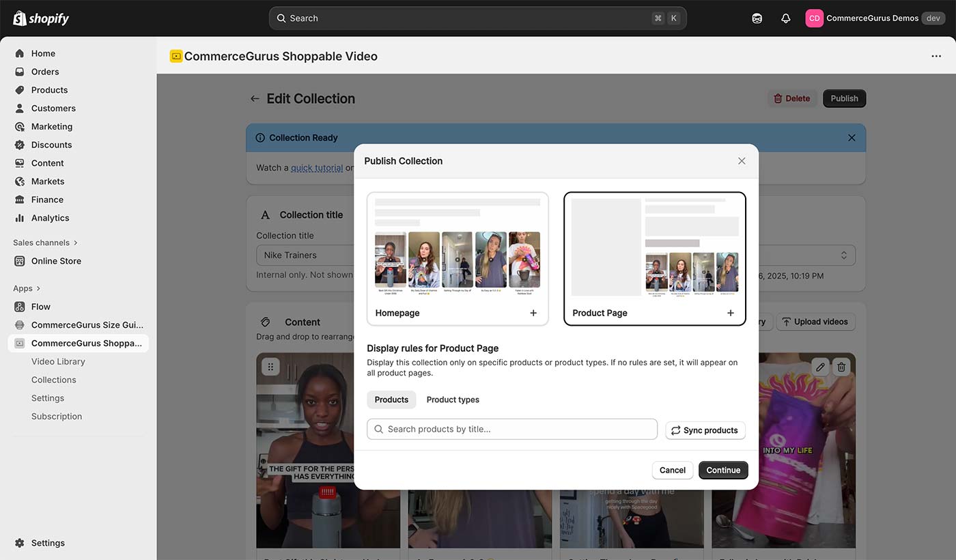956x560 pixels.
Task: Open Analytics from the sidebar
Action: click(x=51, y=217)
